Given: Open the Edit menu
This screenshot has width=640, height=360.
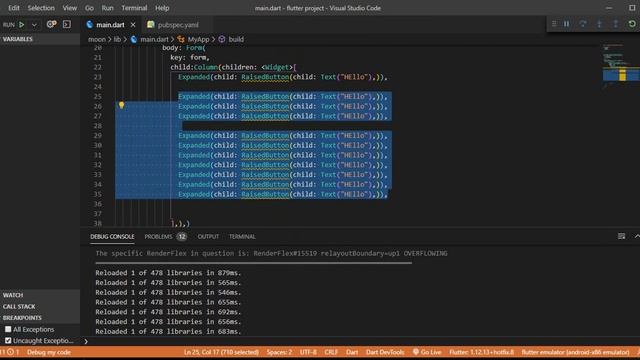Looking at the screenshot, I should (13, 8).
